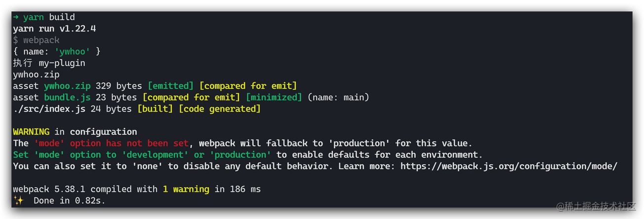
Task: Click the yellow '1 warning' text
Action: 186,189
